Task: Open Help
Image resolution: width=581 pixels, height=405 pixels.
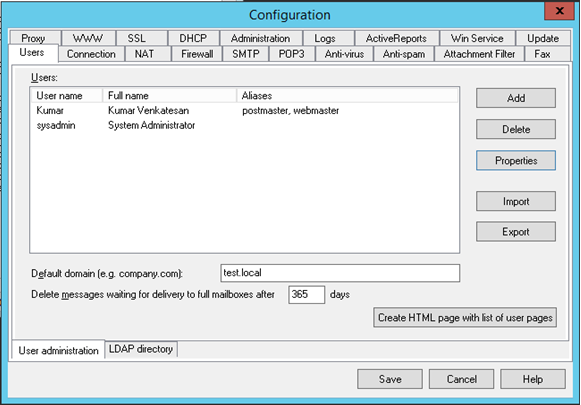Action: (x=533, y=379)
